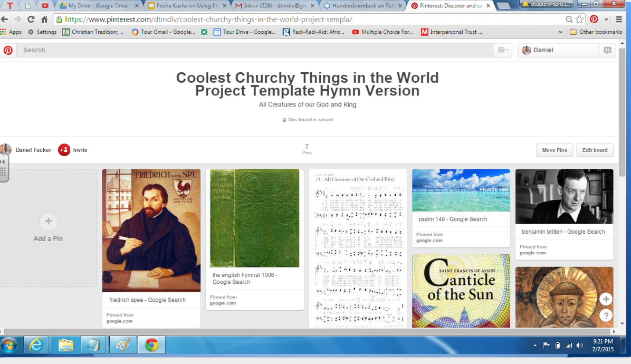Open File Explorer from taskbar
Viewport: 631px width, 364px height.
(x=65, y=345)
